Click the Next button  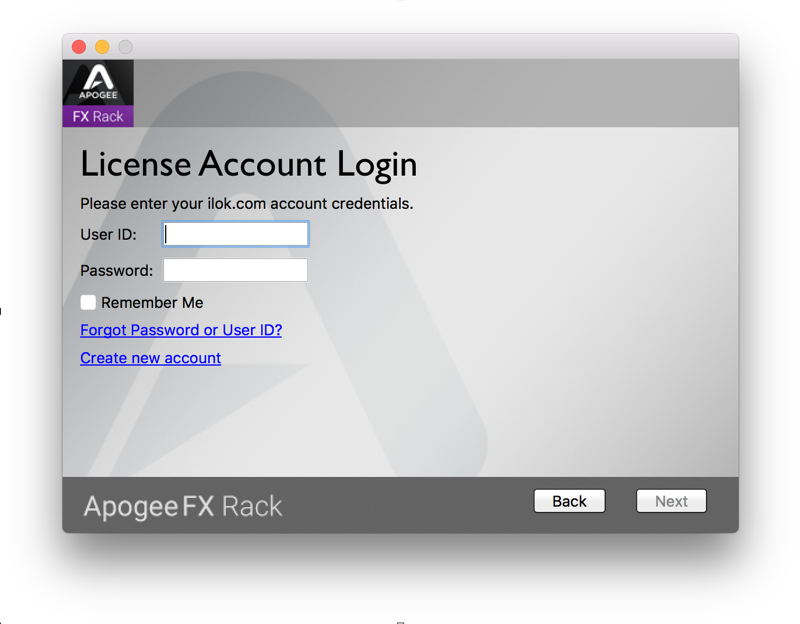(671, 501)
